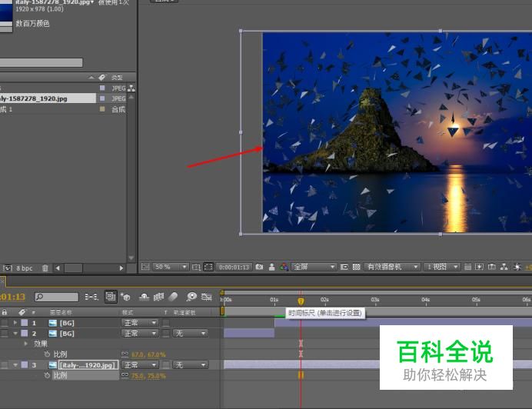
Task: Click the Take Snapshot camera icon
Action: pyautogui.click(x=260, y=267)
